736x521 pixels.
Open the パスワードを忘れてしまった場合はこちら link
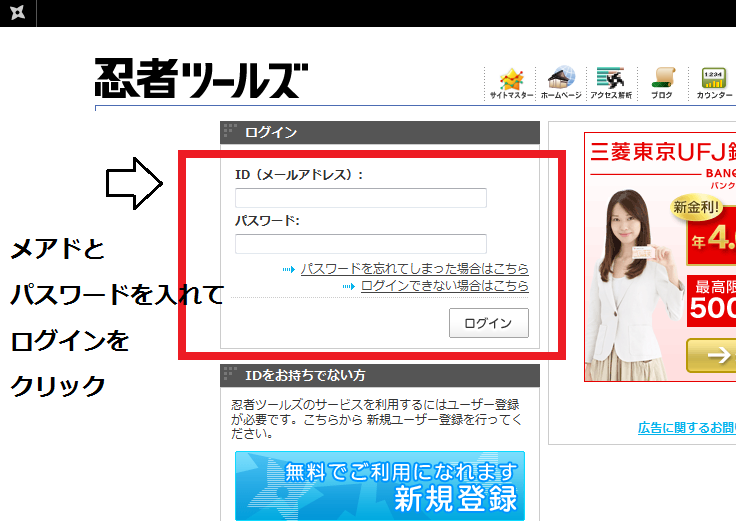pyautogui.click(x=414, y=268)
